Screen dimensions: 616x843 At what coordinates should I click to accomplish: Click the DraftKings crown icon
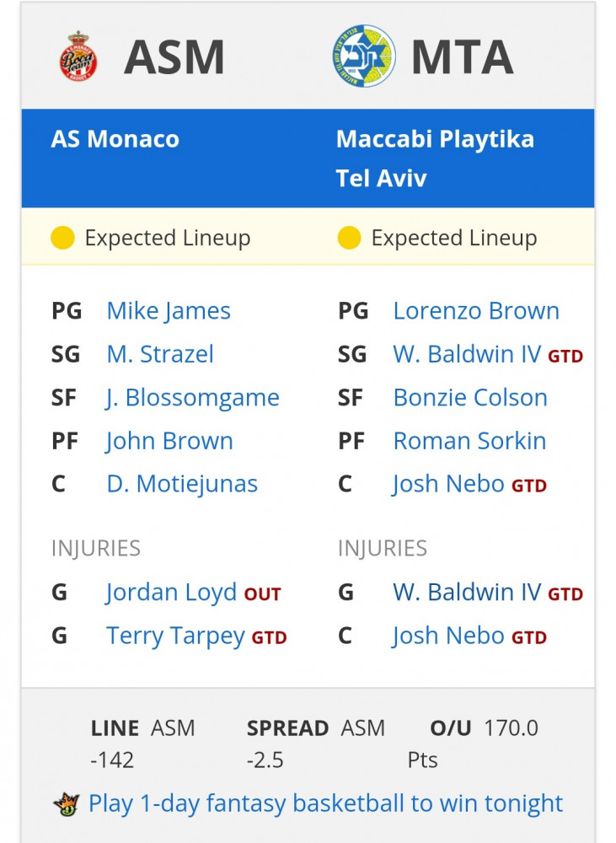coord(66,805)
